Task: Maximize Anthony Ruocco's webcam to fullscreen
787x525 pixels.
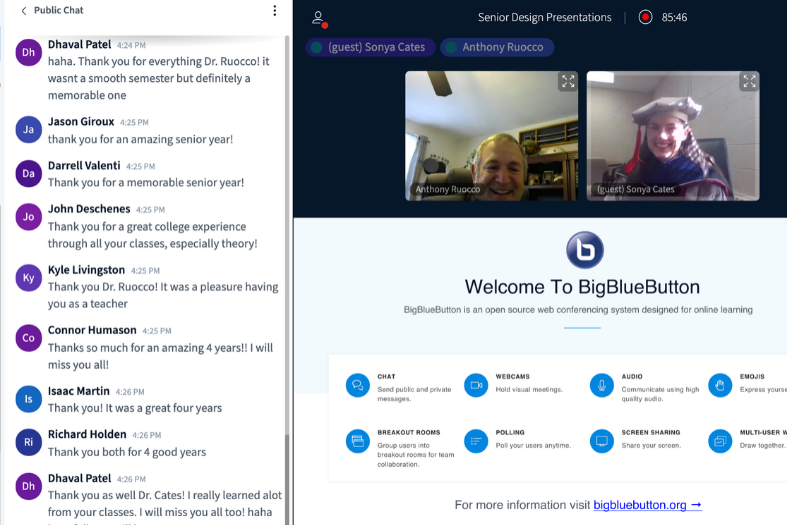Action: click(x=568, y=82)
